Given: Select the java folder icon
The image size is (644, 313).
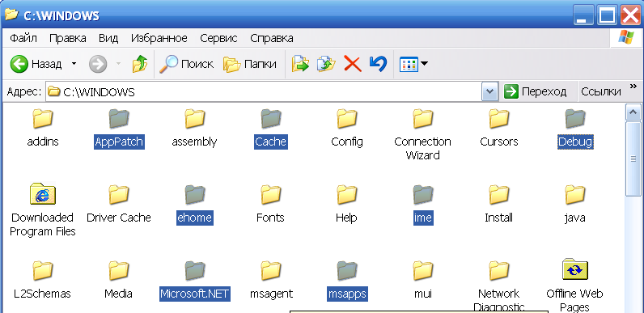Looking at the screenshot, I should [x=575, y=194].
